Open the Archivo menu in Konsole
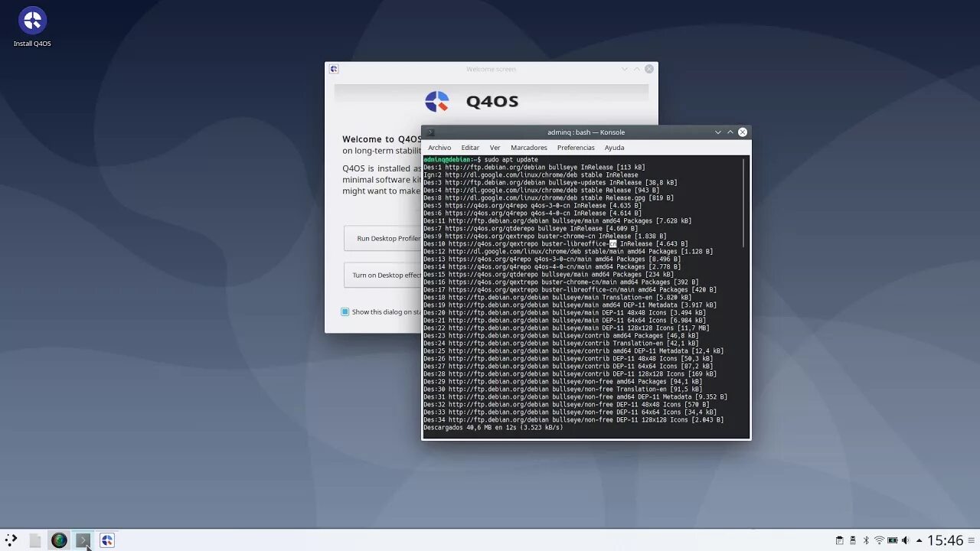 coord(439,148)
